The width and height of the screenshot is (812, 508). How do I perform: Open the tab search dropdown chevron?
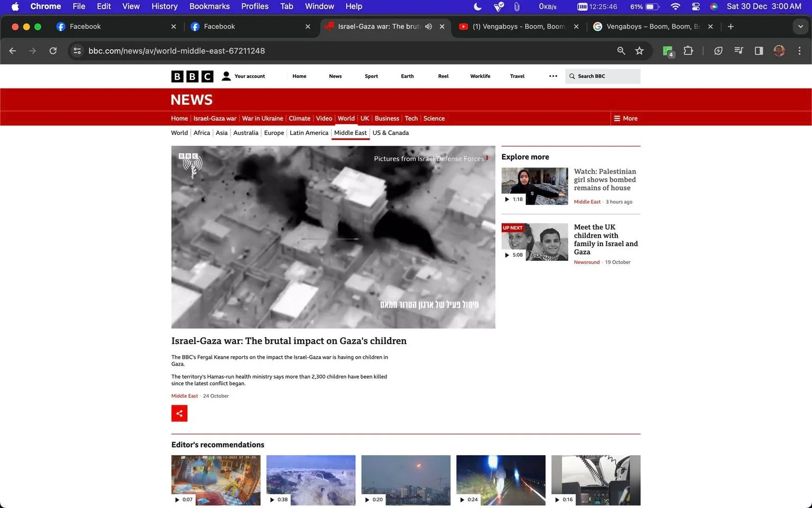800,26
